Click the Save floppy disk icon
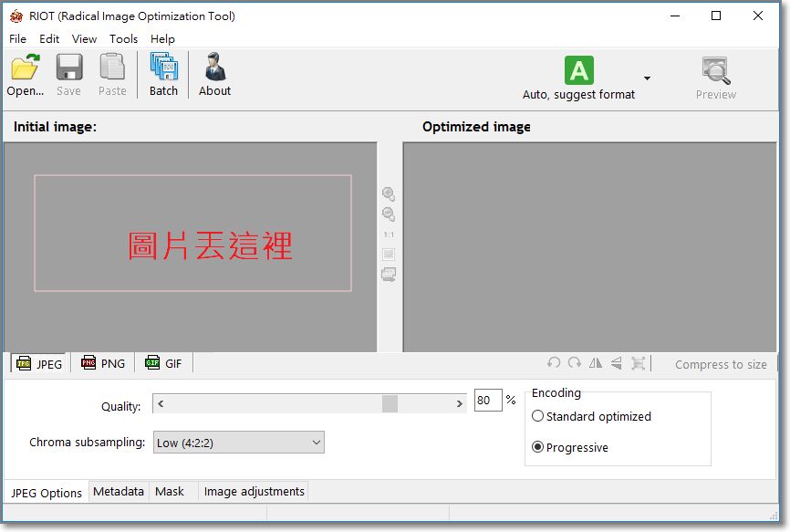The width and height of the screenshot is (790, 532). (68, 74)
